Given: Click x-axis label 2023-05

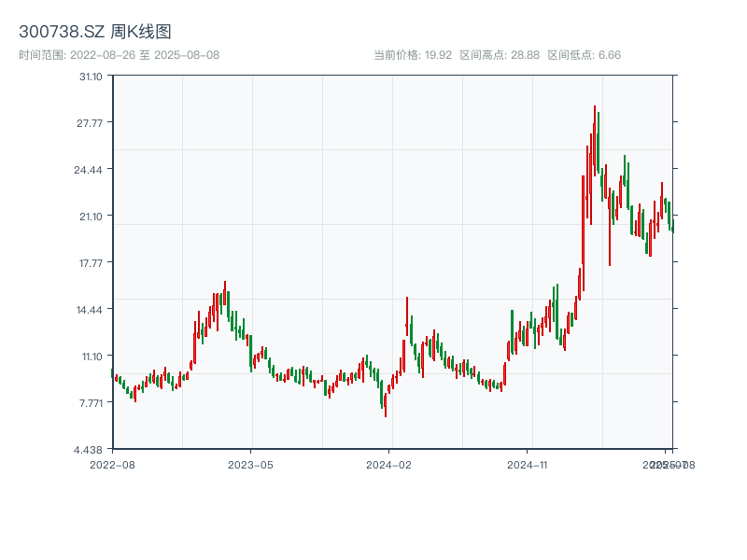Looking at the screenshot, I should 250,465.
